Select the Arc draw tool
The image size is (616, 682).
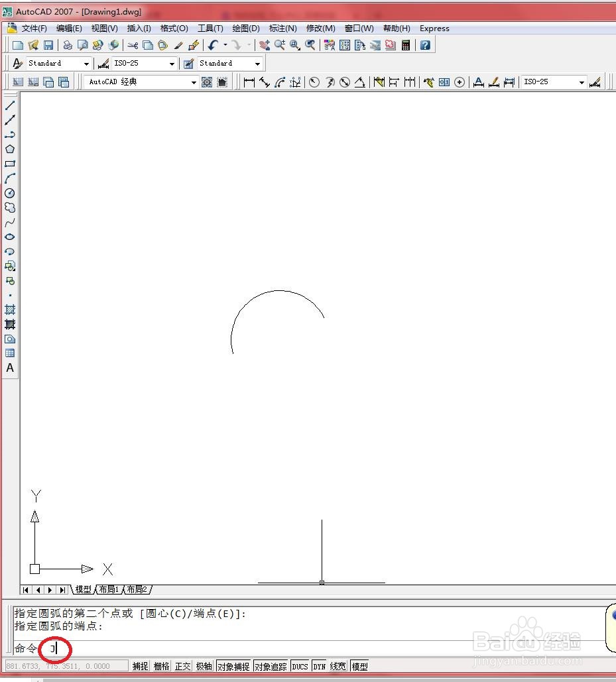[x=10, y=178]
